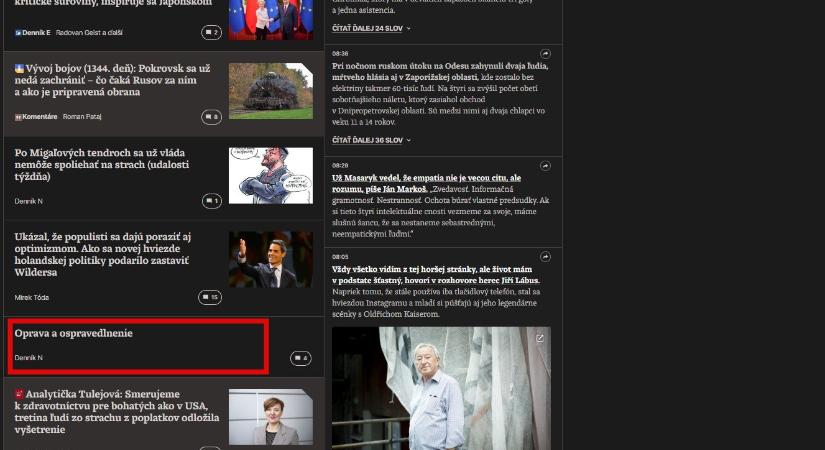Viewport: 825px width, 450px height.
Task: Open the Analytička Tulejová headline
Action: pyautogui.click(x=117, y=412)
